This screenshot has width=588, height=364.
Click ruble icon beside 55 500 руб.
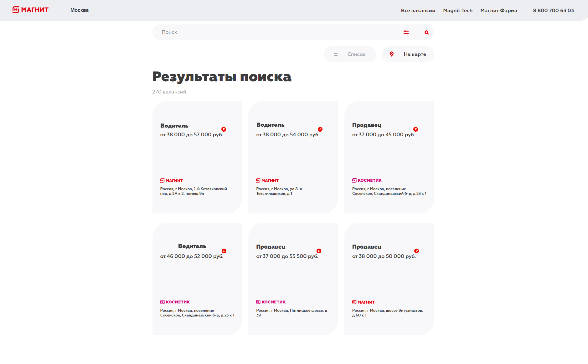pos(319,251)
